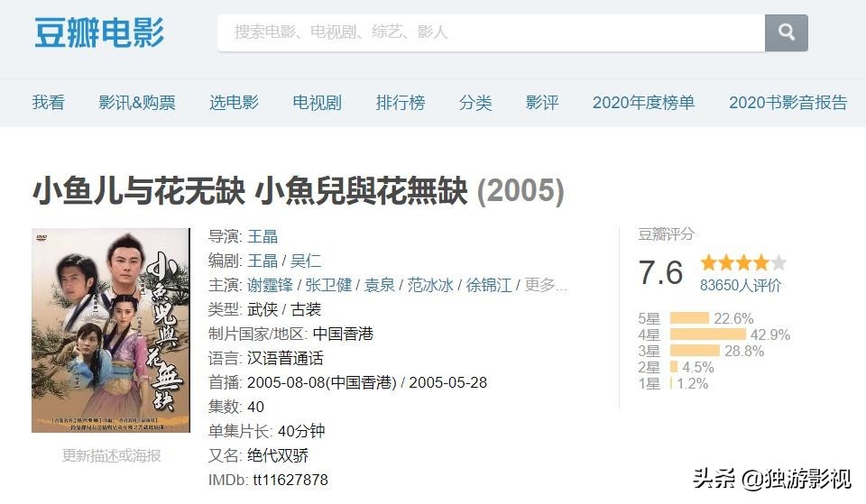
Task: Go to the 选电影 tab
Action: 234,103
